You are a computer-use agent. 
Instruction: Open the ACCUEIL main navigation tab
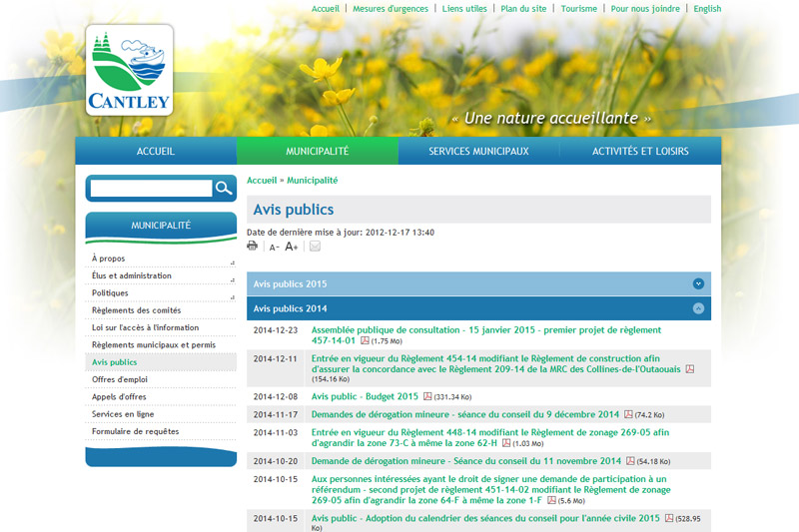pyautogui.click(x=156, y=151)
